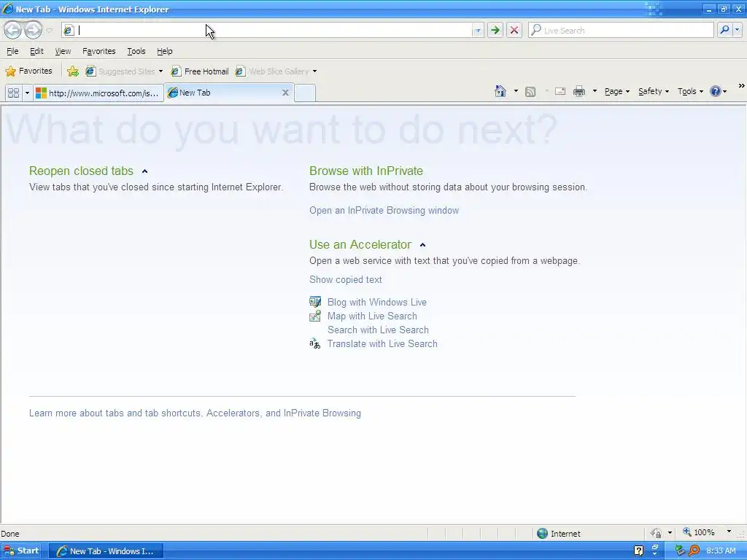This screenshot has height=560, width=747.
Task: Open the Tools menu in the menu bar
Action: click(136, 51)
